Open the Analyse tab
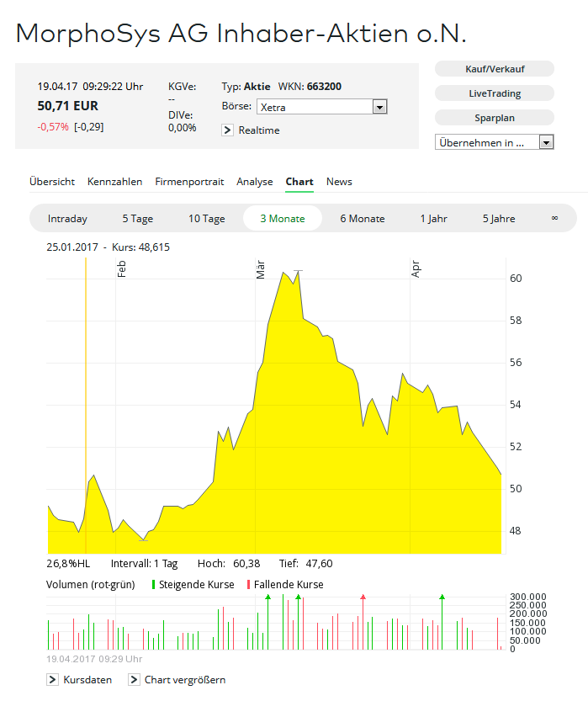 pos(255,182)
